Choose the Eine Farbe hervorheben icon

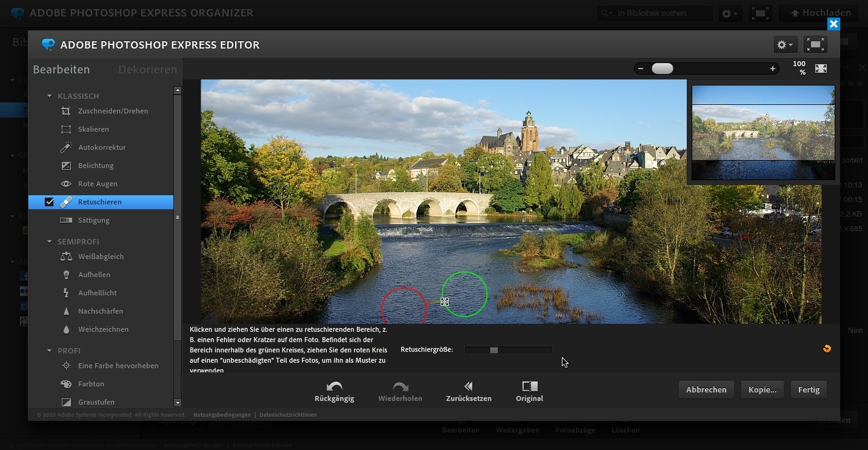pyautogui.click(x=66, y=366)
